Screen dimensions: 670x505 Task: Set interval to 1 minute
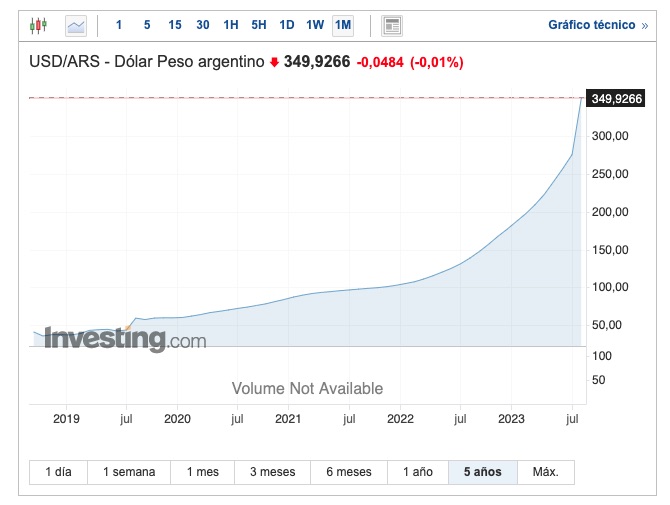[x=119, y=24]
